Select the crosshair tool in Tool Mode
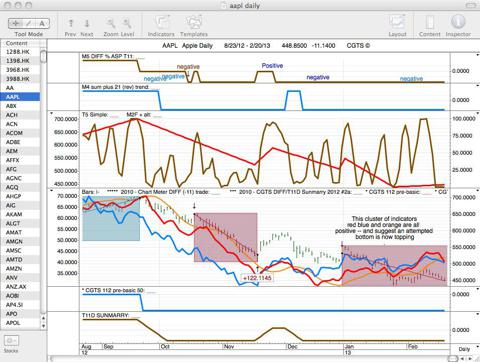This screenshot has height=362, width=480. coord(15,23)
